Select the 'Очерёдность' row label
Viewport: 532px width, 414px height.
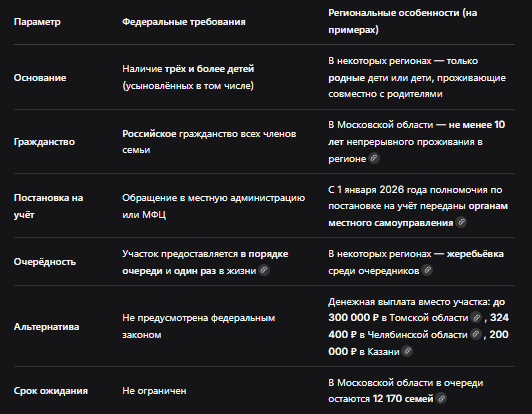point(45,262)
